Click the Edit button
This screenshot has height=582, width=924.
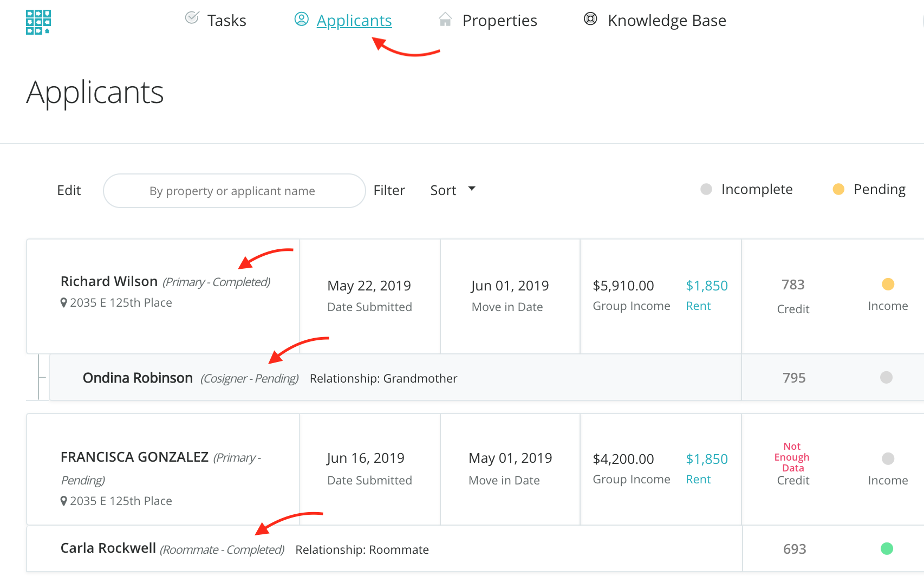[69, 190]
